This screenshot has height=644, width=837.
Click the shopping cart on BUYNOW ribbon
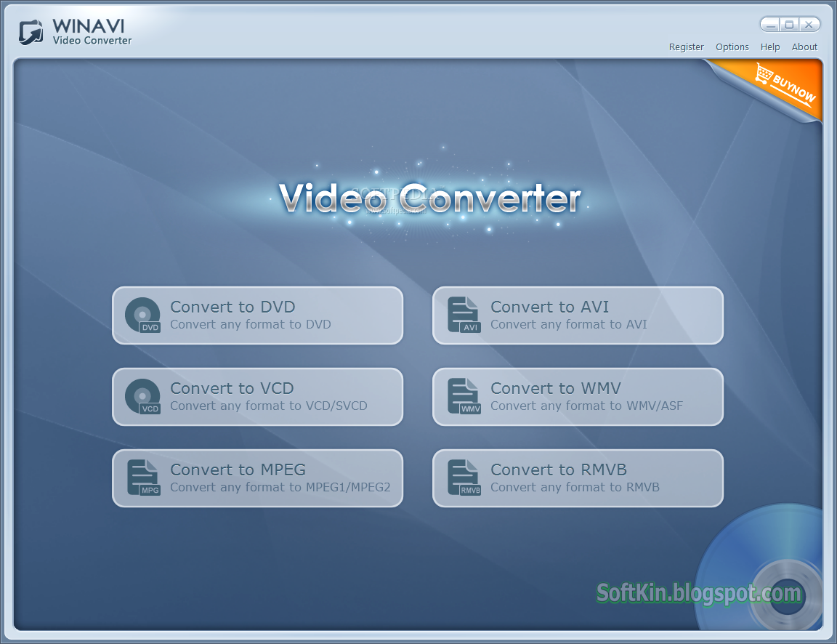[764, 74]
